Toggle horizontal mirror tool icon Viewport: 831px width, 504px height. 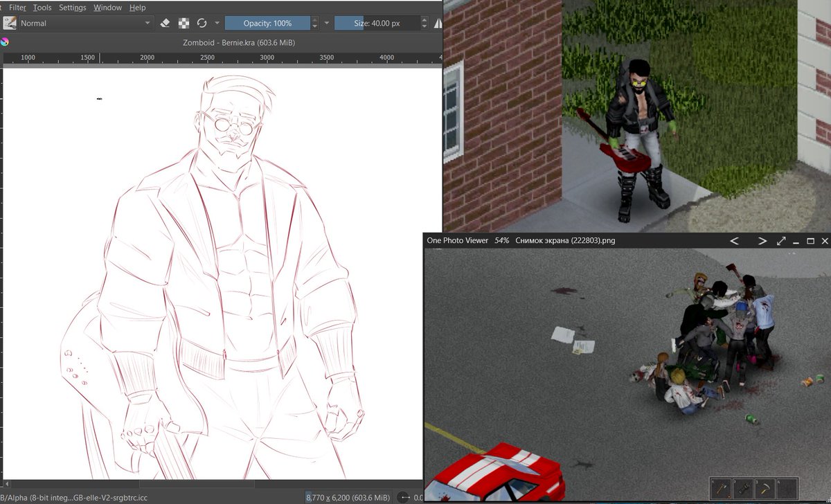438,23
